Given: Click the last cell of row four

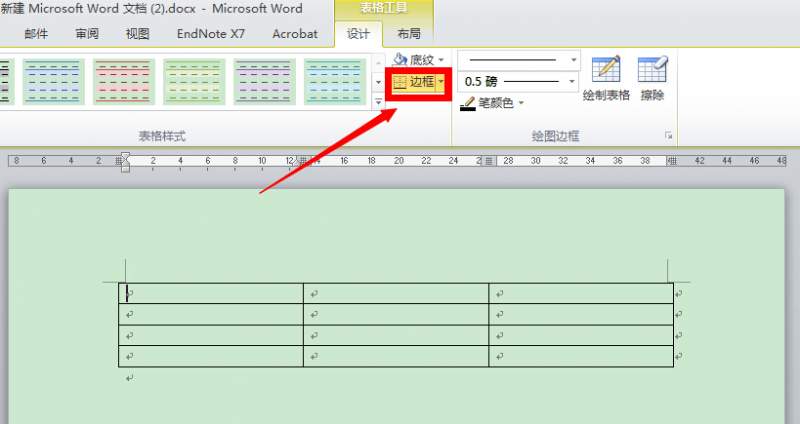Looking at the screenshot, I should coord(581,356).
